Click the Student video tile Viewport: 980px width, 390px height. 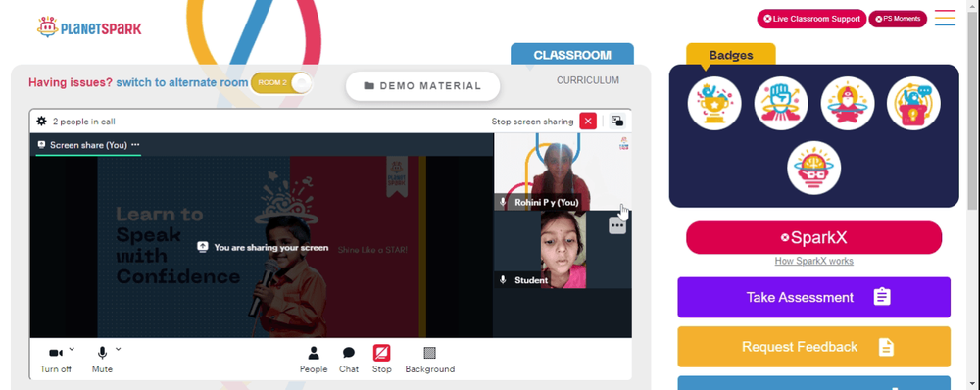[x=563, y=250]
